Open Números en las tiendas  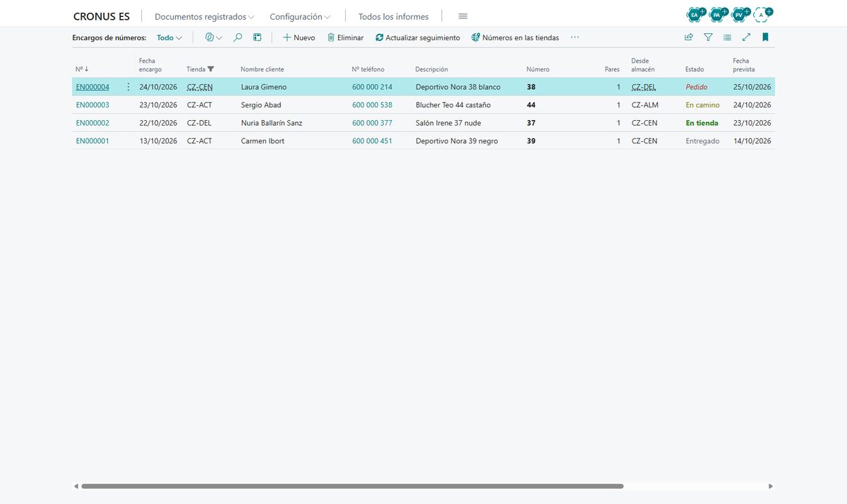tap(515, 37)
